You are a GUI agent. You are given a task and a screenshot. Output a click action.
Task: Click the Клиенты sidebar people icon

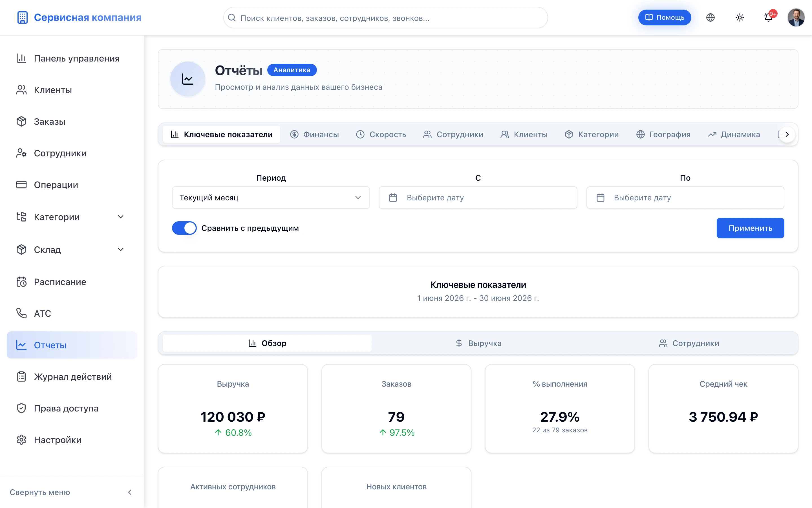click(21, 90)
